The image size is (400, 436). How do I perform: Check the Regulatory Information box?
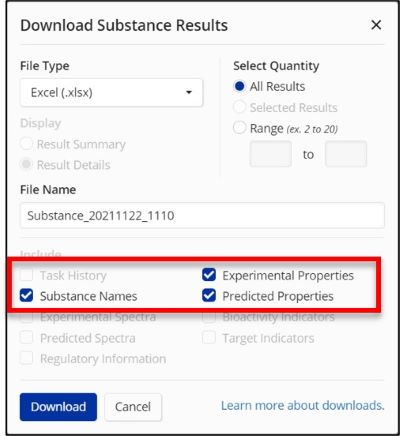(x=26, y=358)
